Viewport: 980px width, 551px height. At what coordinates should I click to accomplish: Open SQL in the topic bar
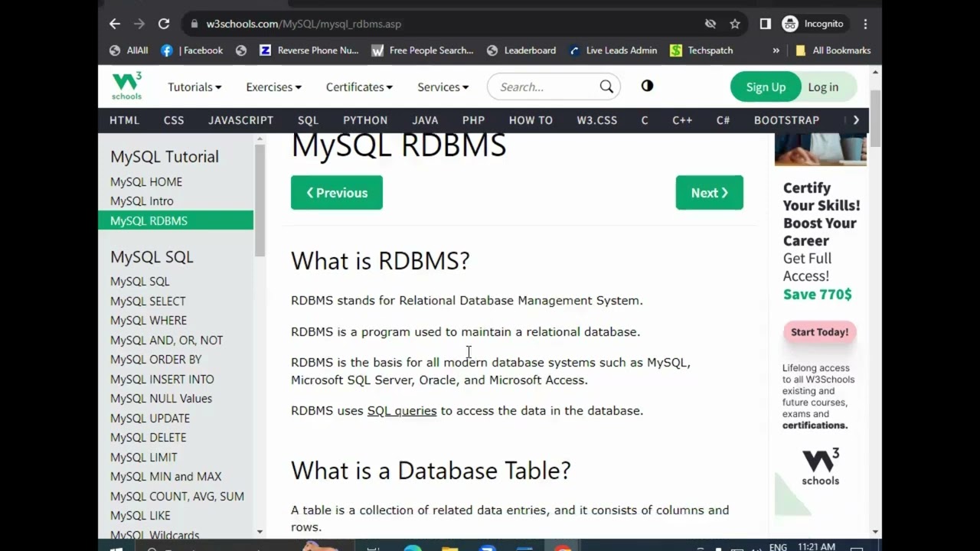click(308, 120)
